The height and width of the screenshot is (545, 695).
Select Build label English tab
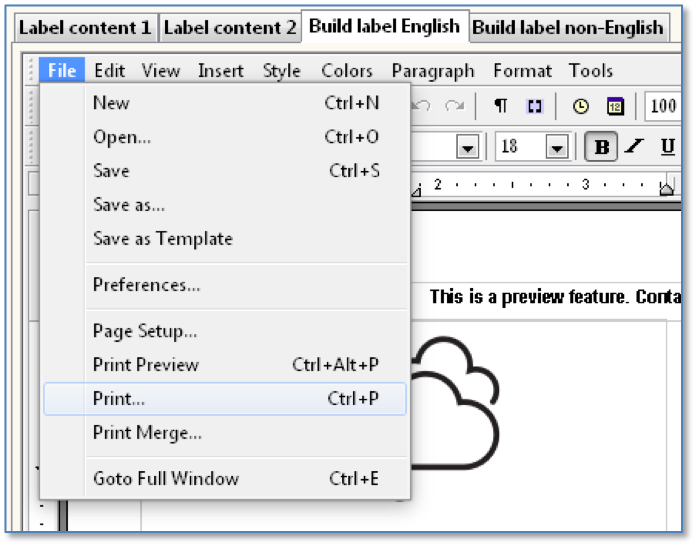click(x=384, y=26)
